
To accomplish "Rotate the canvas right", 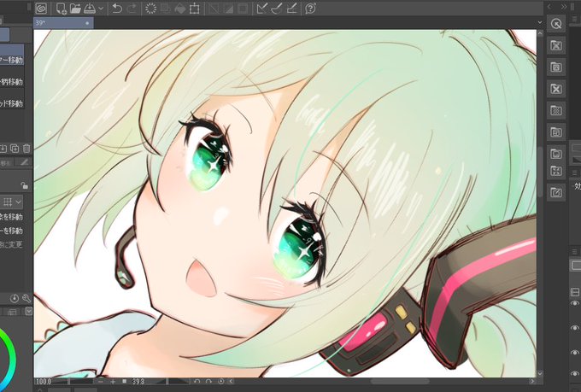I will point(208,381).
